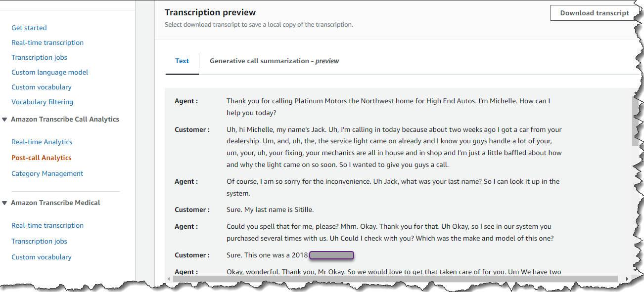This screenshot has width=644, height=292.
Task: Open Real-time transcription above Transcription jobs at top
Action: pos(47,43)
